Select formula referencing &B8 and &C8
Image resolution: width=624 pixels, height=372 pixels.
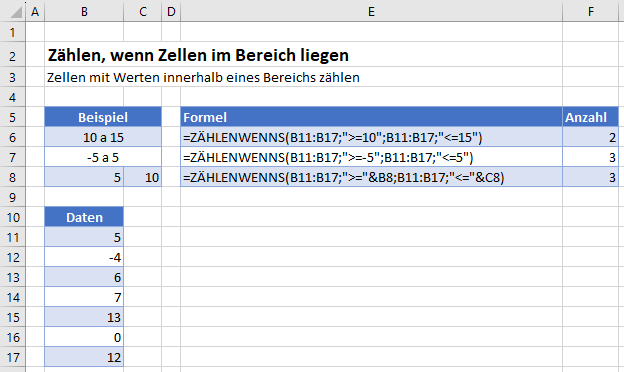[371, 177]
